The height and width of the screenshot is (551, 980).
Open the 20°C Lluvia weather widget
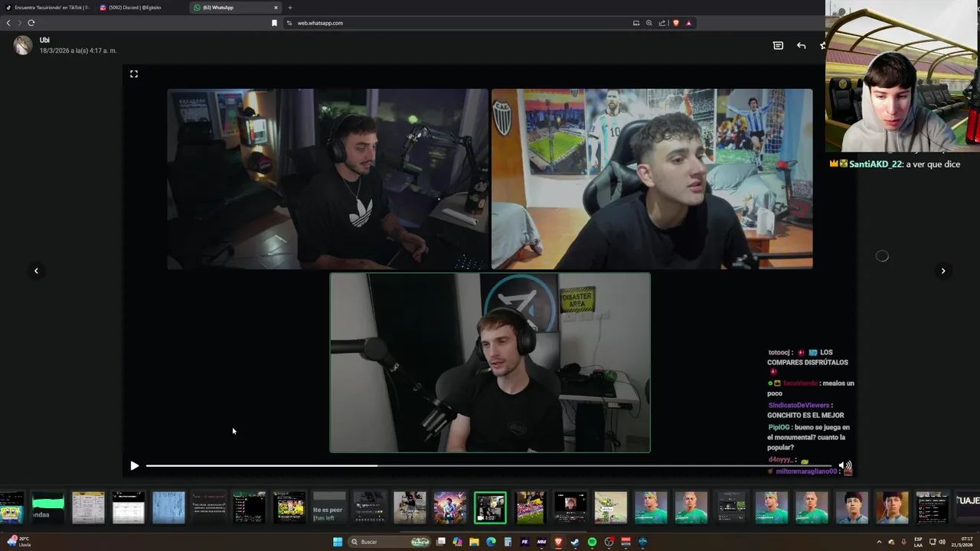click(18, 542)
